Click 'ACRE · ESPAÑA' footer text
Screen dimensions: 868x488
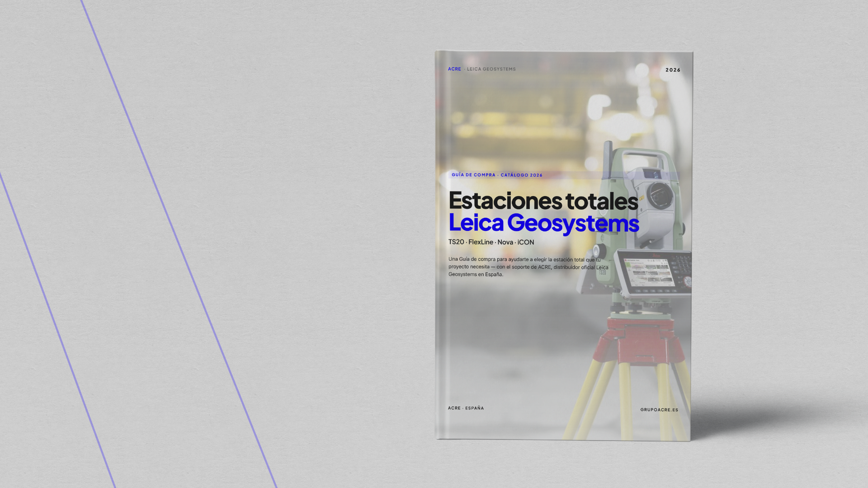tap(466, 408)
